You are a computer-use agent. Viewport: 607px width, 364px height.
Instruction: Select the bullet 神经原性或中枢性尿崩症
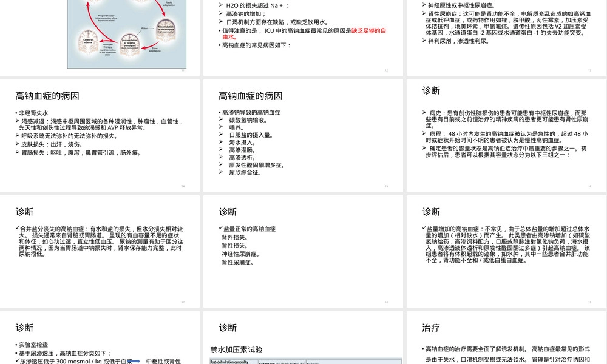click(x=461, y=5)
